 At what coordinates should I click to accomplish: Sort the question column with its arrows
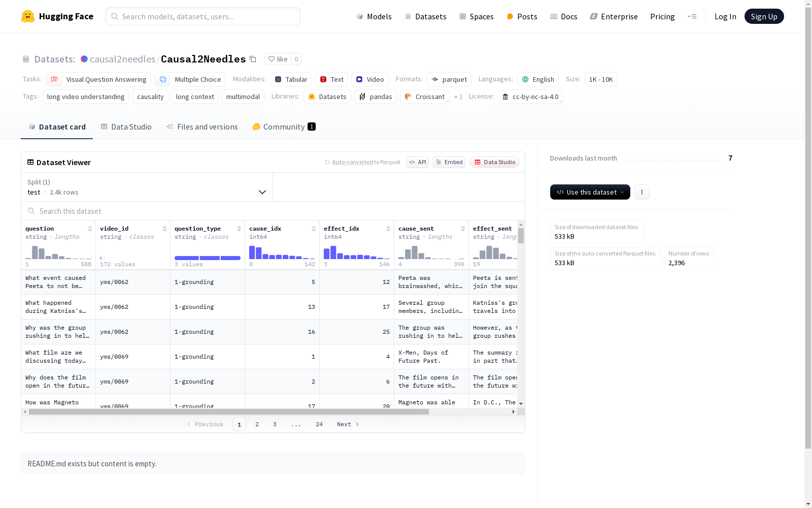pyautogui.click(x=90, y=229)
